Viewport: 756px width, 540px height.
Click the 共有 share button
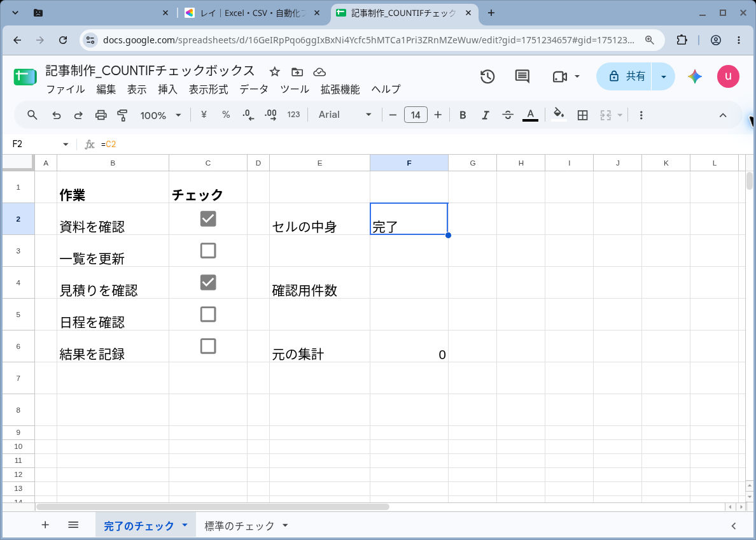coord(625,76)
